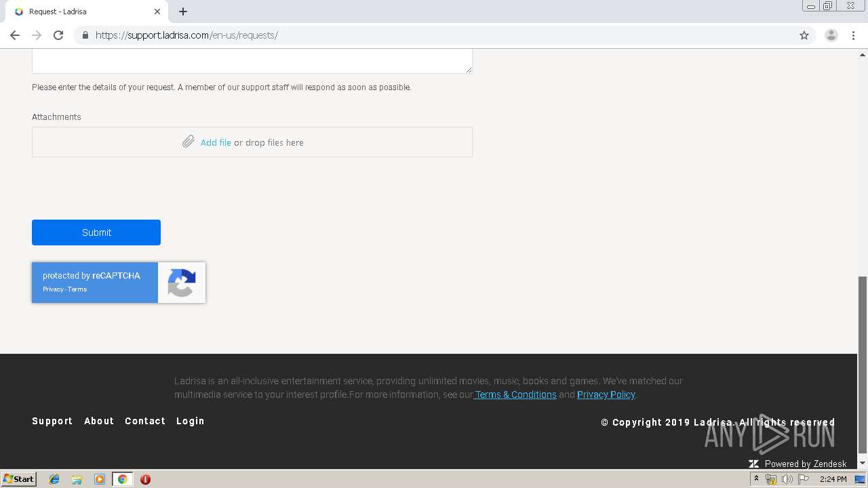Select the Request - Ladrisa tab

click(x=88, y=12)
